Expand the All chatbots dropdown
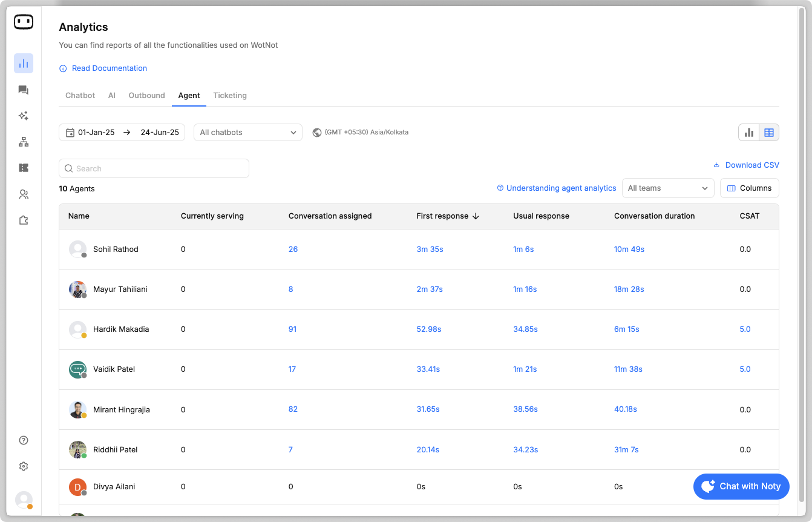This screenshot has width=812, height=522. (x=247, y=133)
